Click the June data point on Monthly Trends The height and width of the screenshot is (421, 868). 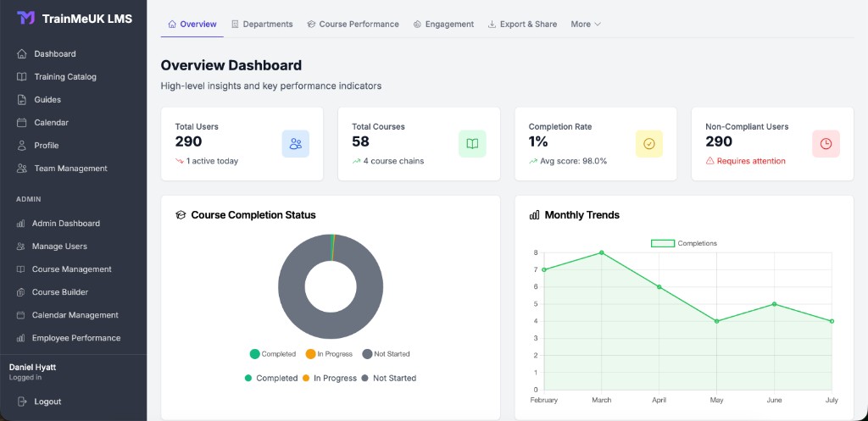point(775,304)
